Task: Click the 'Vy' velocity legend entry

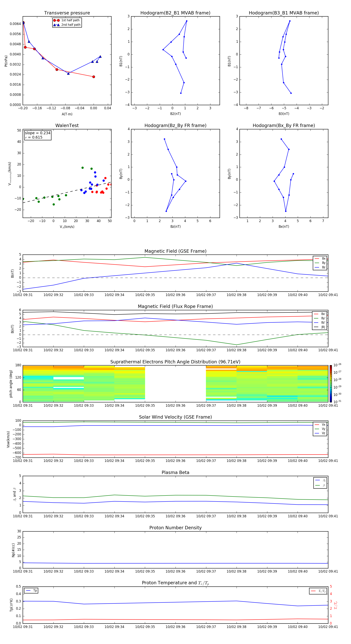Action: tap(320, 429)
